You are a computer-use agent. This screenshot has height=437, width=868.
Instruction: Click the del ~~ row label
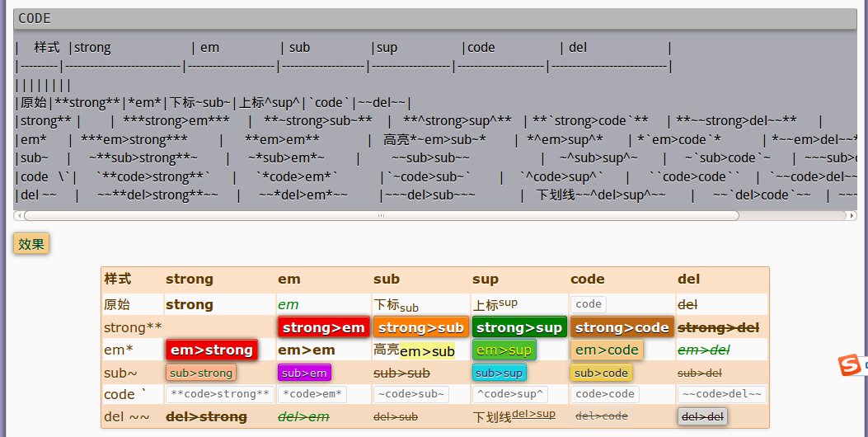(127, 416)
